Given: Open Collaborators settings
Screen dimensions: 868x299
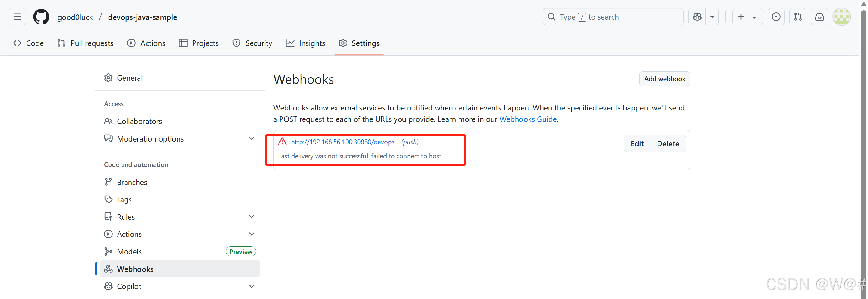Looking at the screenshot, I should (x=180, y=121).
